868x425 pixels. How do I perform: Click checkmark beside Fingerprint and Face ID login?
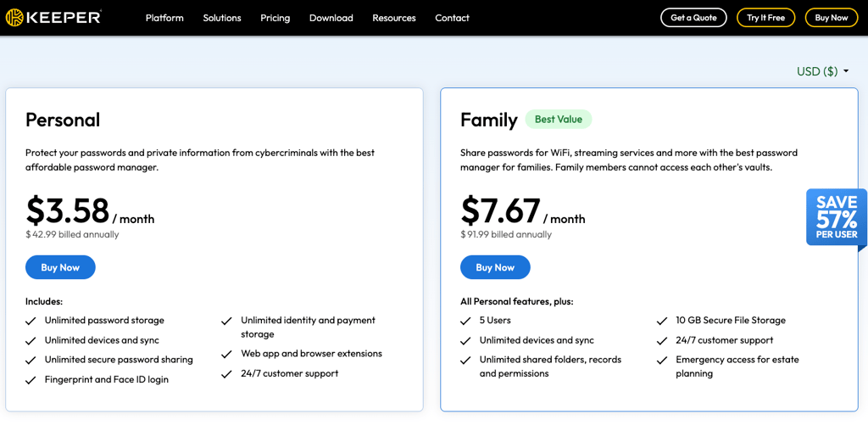click(31, 380)
